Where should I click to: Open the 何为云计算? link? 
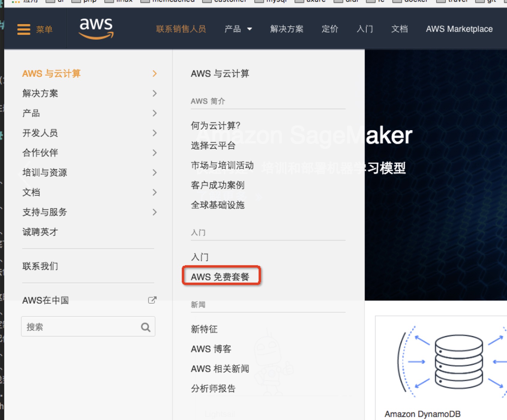pyautogui.click(x=216, y=126)
